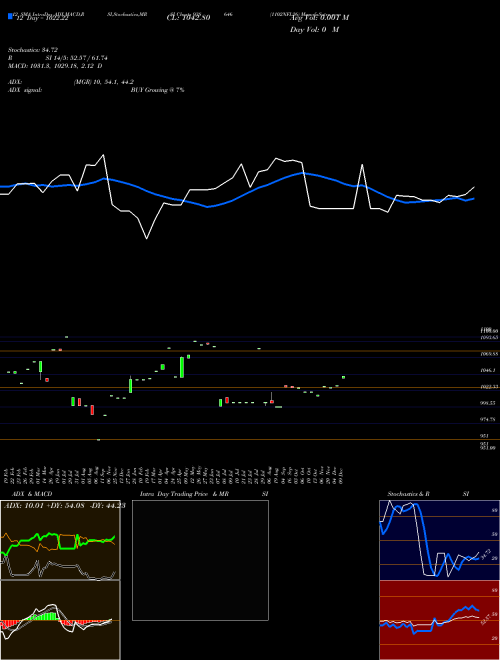
Task: Click the 'SI 14/3: 52.57 / 61.74' reading
Action: 77,59
